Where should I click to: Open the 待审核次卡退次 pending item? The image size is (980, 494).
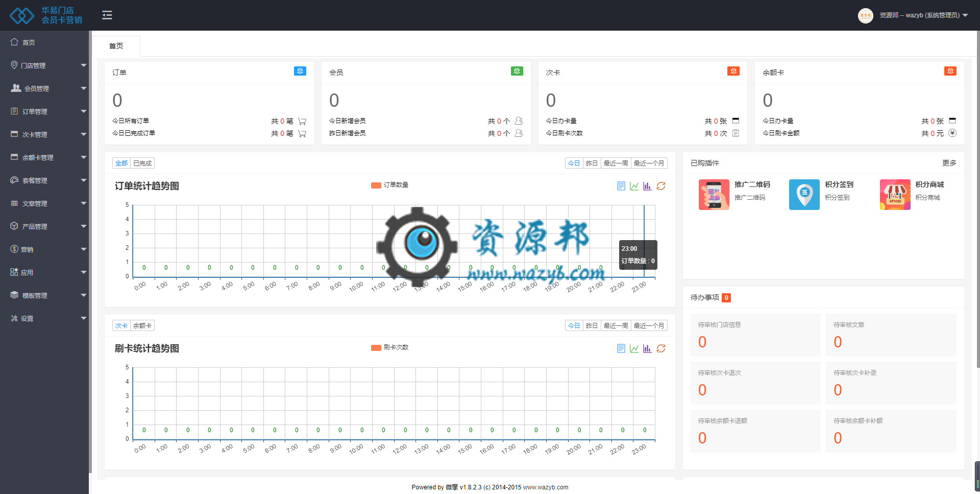(755, 383)
